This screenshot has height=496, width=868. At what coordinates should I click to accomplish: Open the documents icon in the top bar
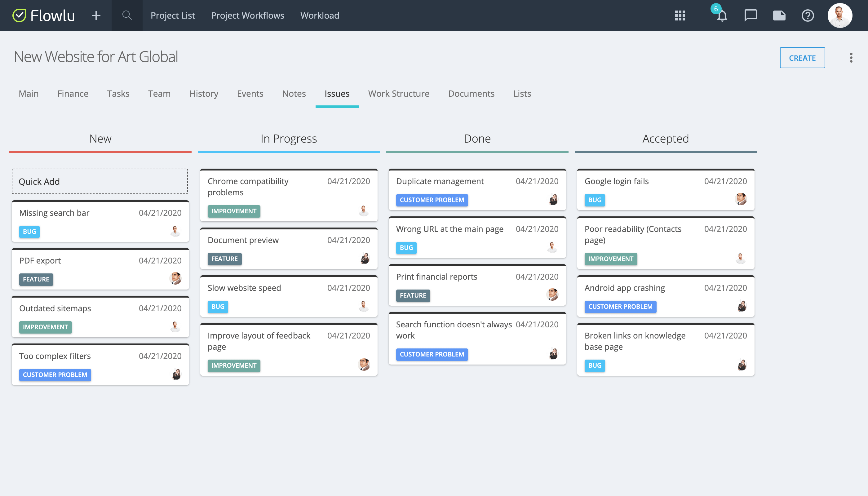(779, 15)
